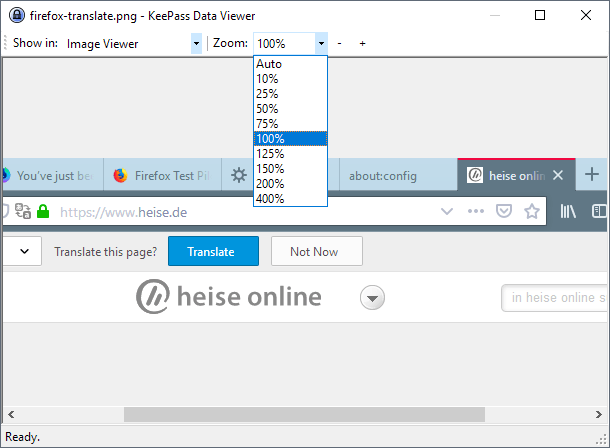Click the heise online logo
This screenshot has height=448, width=610.
(229, 296)
